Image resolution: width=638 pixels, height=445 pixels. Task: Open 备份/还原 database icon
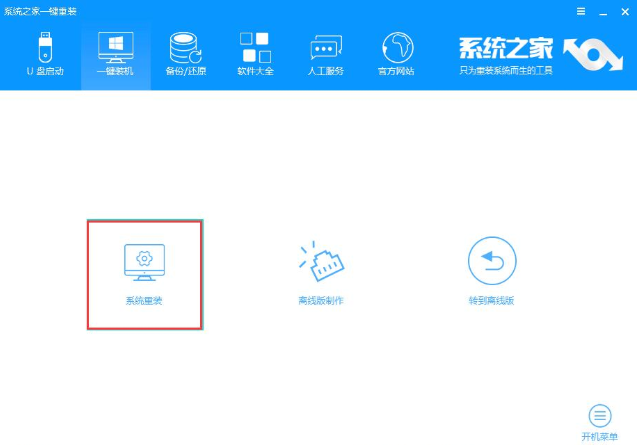pos(186,48)
